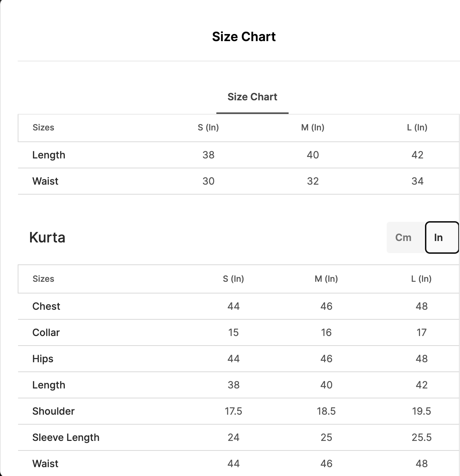Click the 19.5 Shoulder value for size L
The width and height of the screenshot is (460, 476).
[421, 411]
